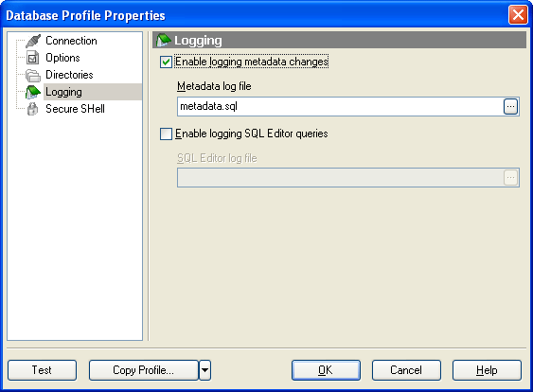
Task: Click the Cancel button
Action: point(406,370)
